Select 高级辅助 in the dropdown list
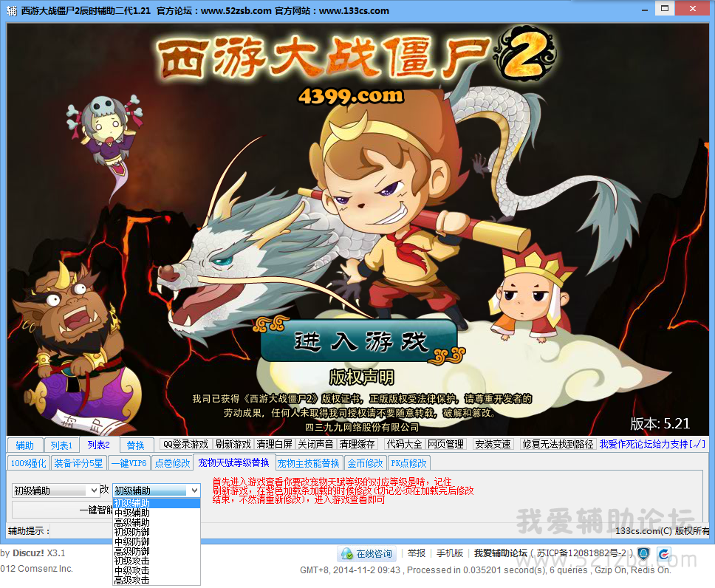 (x=157, y=523)
